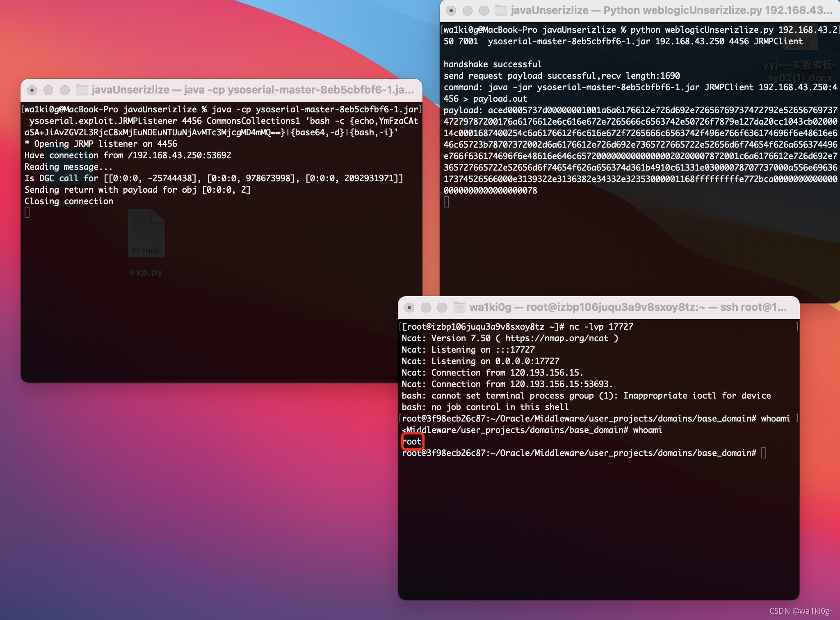Click 'Ncat: Connection from 120.193.156.15:53693.' line
840x620 pixels.
(507, 384)
